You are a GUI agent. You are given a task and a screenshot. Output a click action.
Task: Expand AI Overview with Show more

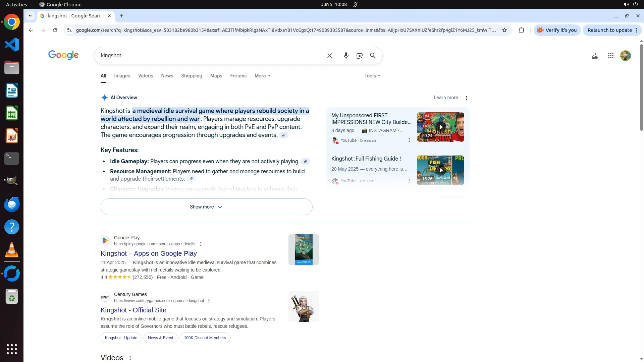pos(206,207)
